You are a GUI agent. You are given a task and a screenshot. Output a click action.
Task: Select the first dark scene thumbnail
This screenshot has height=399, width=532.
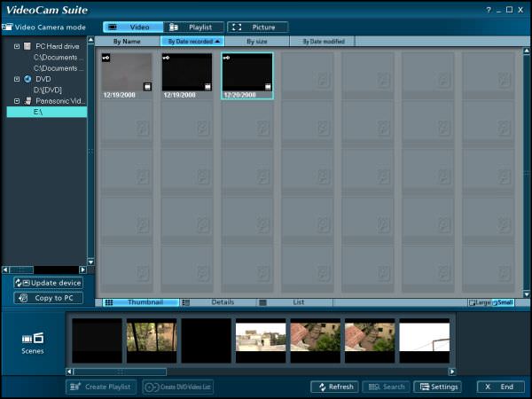[x=97, y=340]
